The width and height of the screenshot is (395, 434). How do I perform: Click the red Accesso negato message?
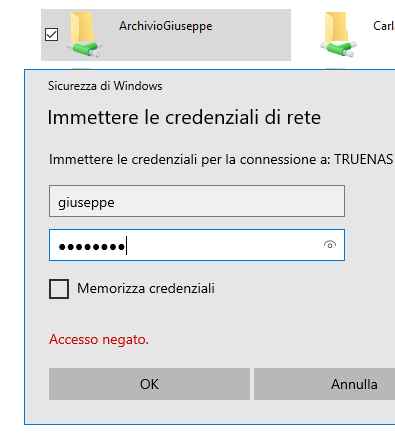point(99,340)
